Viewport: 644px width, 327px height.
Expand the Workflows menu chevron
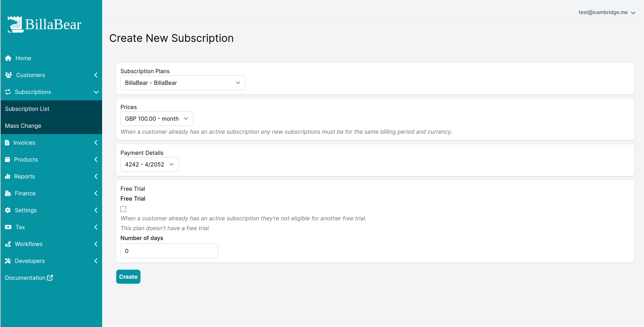(96, 244)
